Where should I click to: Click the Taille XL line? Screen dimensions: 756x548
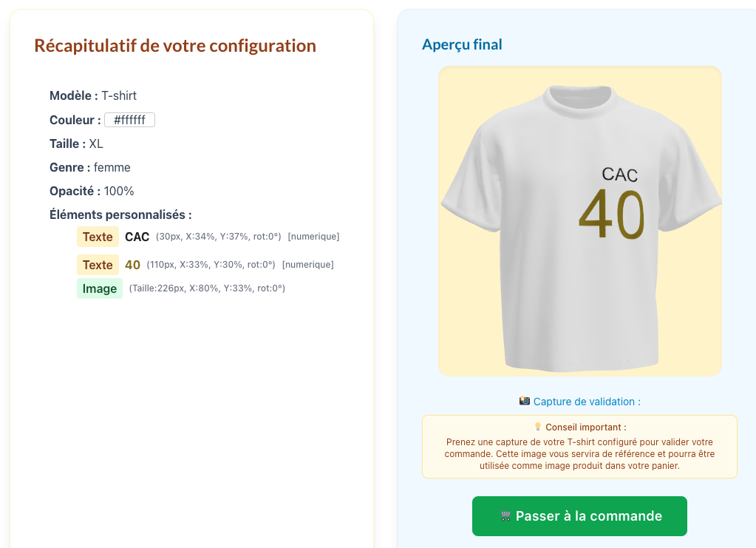click(76, 143)
